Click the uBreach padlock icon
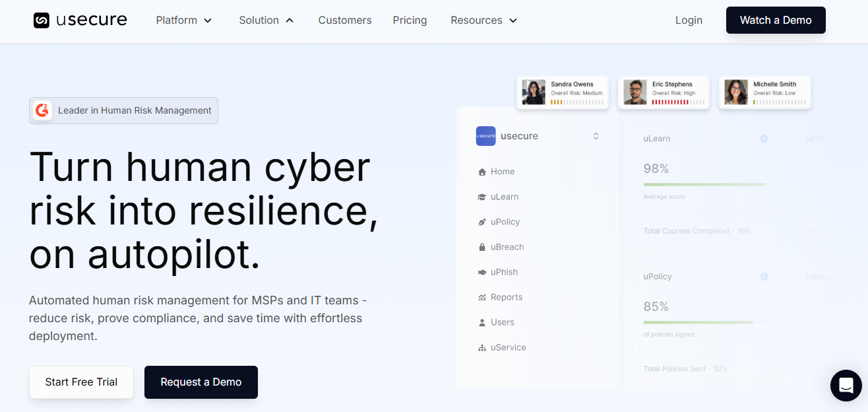The width and height of the screenshot is (868, 412). pyautogui.click(x=482, y=246)
